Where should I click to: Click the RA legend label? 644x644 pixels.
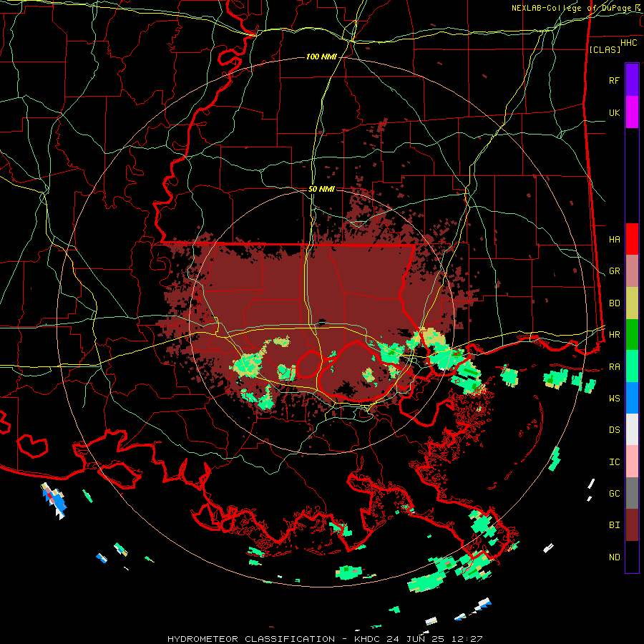click(x=614, y=366)
